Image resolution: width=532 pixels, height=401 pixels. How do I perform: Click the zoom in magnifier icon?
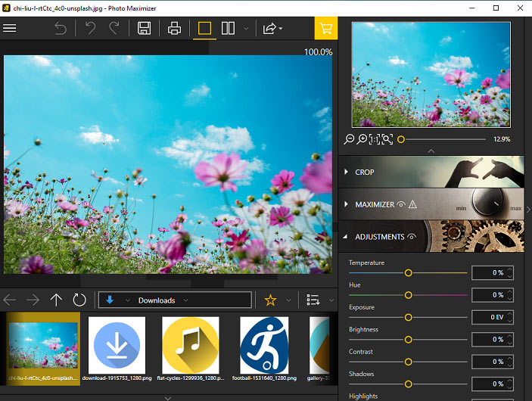pyautogui.click(x=362, y=139)
